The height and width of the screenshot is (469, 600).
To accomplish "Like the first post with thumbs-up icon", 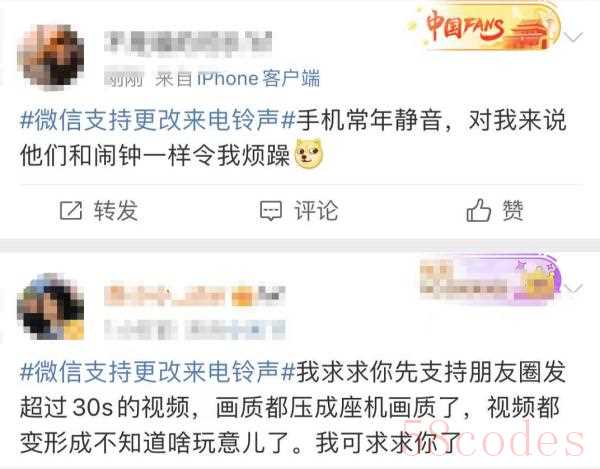I will [478, 210].
